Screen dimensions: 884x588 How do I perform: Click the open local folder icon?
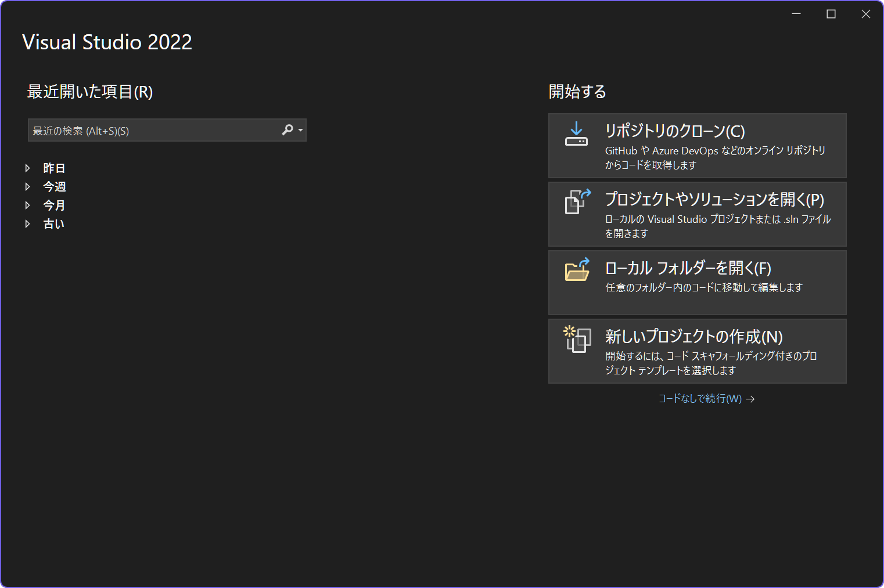577,270
